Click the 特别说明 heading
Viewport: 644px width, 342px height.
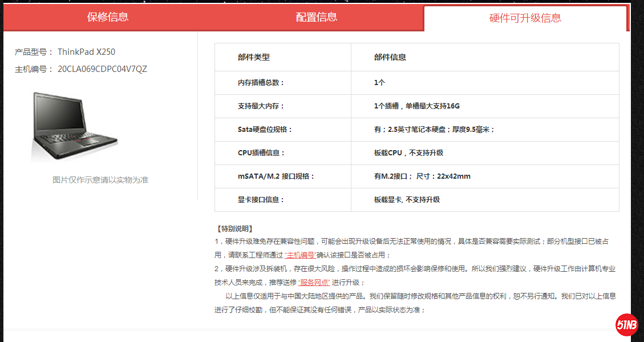[234, 229]
